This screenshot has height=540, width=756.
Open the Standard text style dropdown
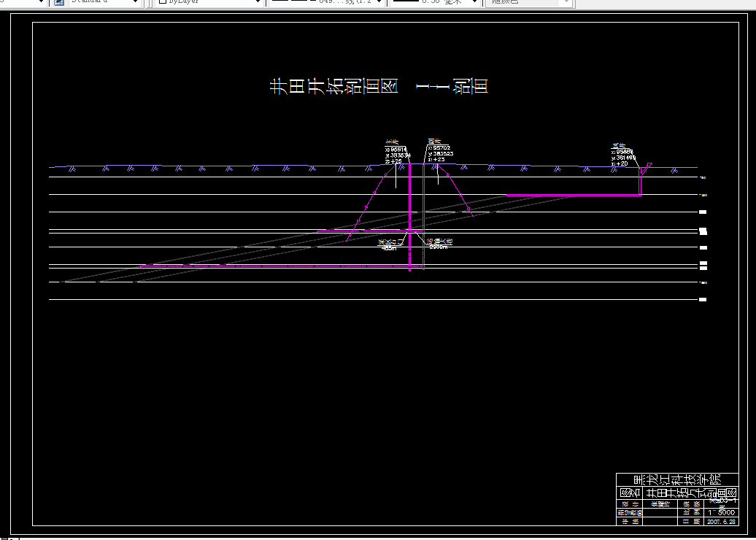tap(104, 2)
